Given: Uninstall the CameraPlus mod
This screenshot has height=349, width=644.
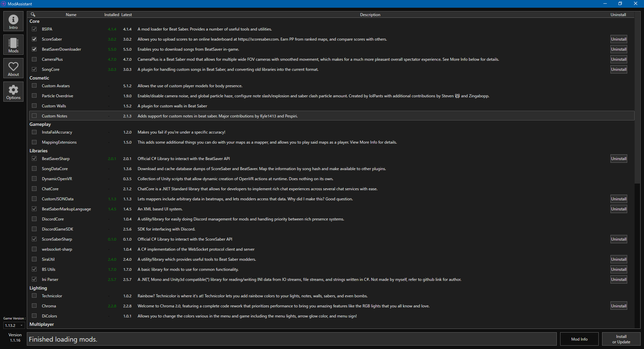Looking at the screenshot, I should (619, 59).
